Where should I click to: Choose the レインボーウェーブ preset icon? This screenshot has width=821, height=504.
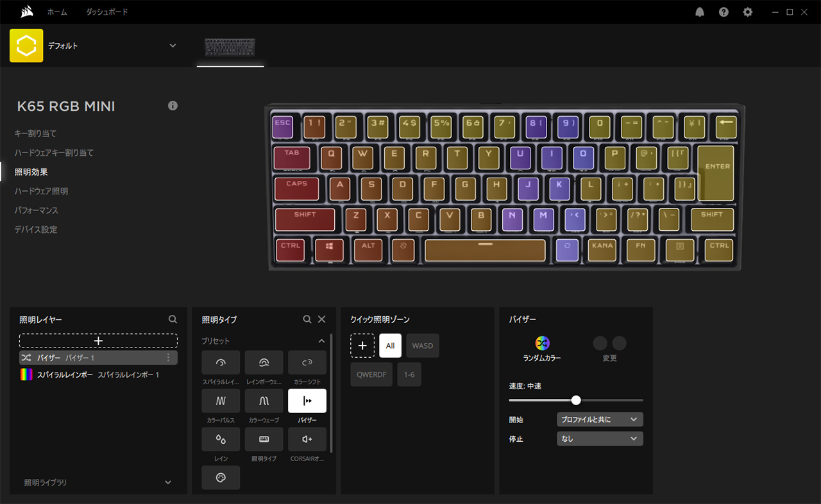click(x=264, y=362)
